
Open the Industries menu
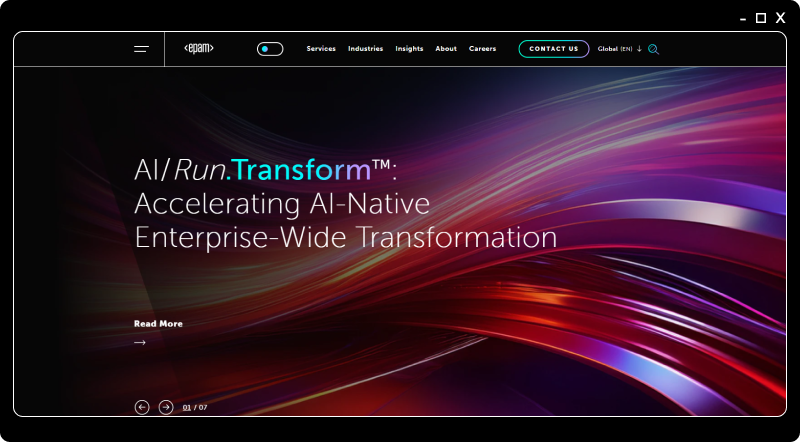365,49
